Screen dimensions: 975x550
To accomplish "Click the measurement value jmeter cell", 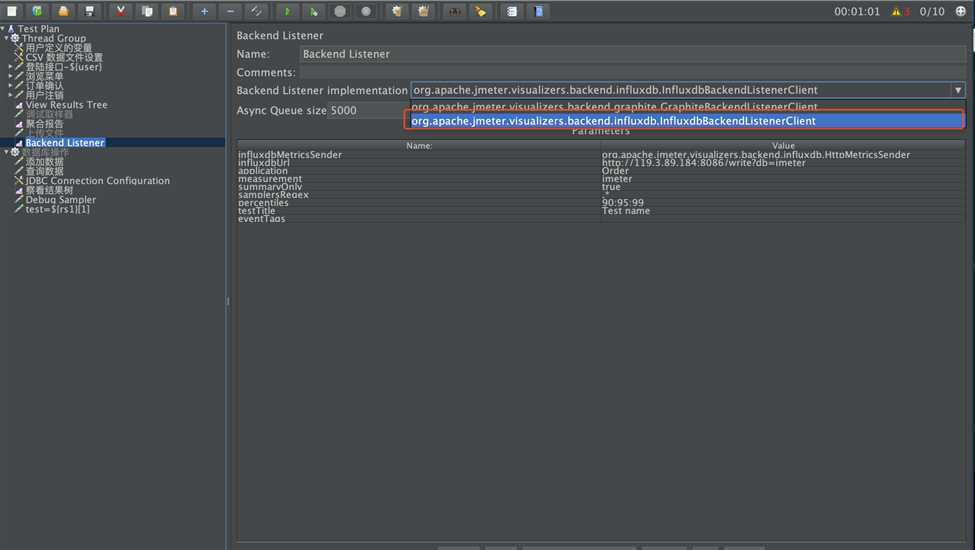I will [783, 179].
